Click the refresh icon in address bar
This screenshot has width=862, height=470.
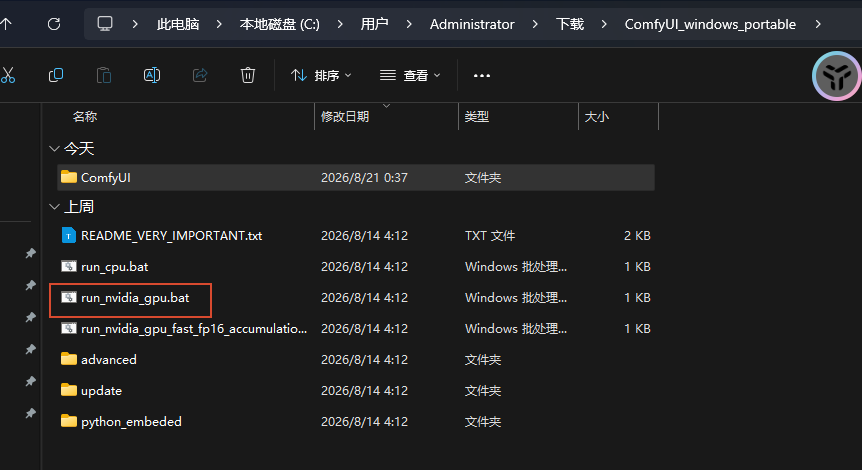pyautogui.click(x=54, y=24)
